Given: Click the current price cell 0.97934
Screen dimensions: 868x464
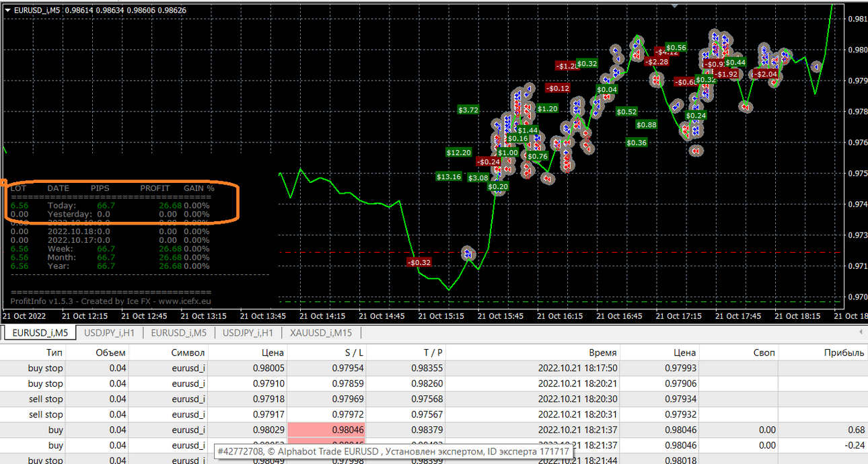Looking at the screenshot, I should (680, 399).
